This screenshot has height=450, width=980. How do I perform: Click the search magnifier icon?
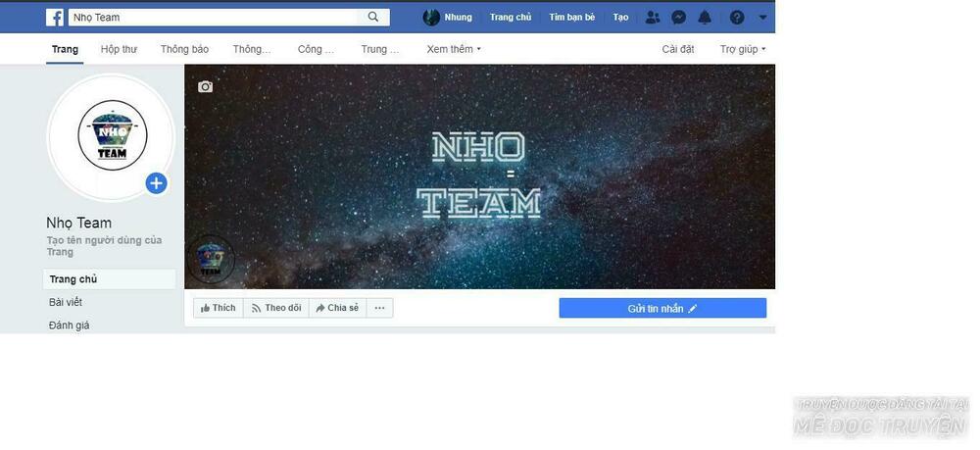click(x=373, y=17)
